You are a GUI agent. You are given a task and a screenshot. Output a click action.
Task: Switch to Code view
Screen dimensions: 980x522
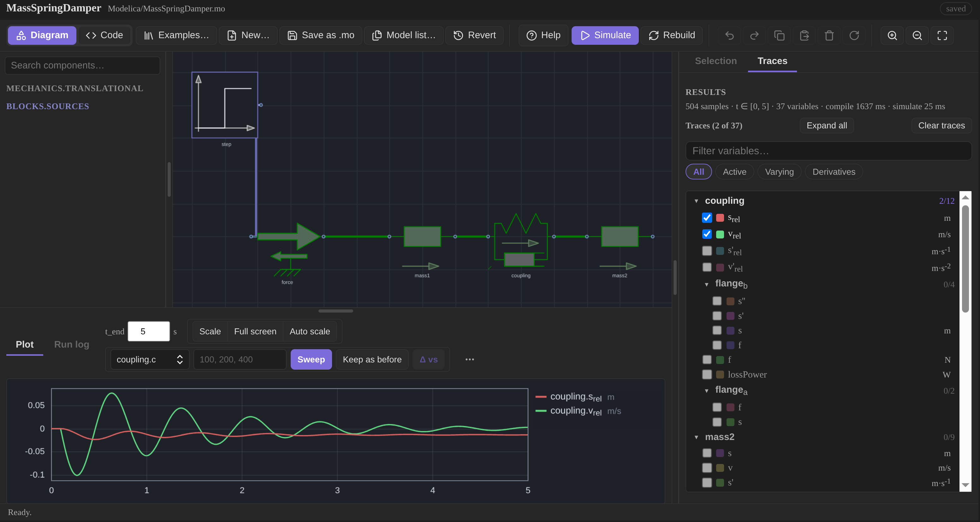(x=104, y=35)
